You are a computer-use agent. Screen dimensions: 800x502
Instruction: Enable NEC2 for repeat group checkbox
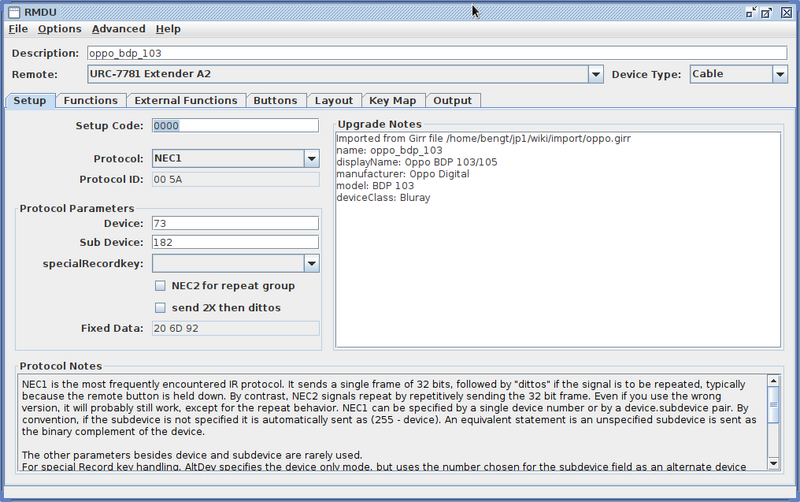[160, 286]
